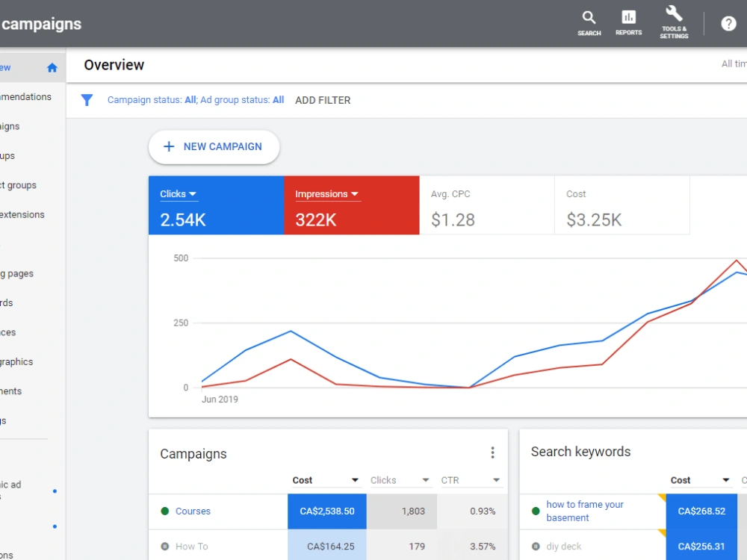The image size is (747, 560).
Task: Click paused status icon for How To
Action: point(165,547)
